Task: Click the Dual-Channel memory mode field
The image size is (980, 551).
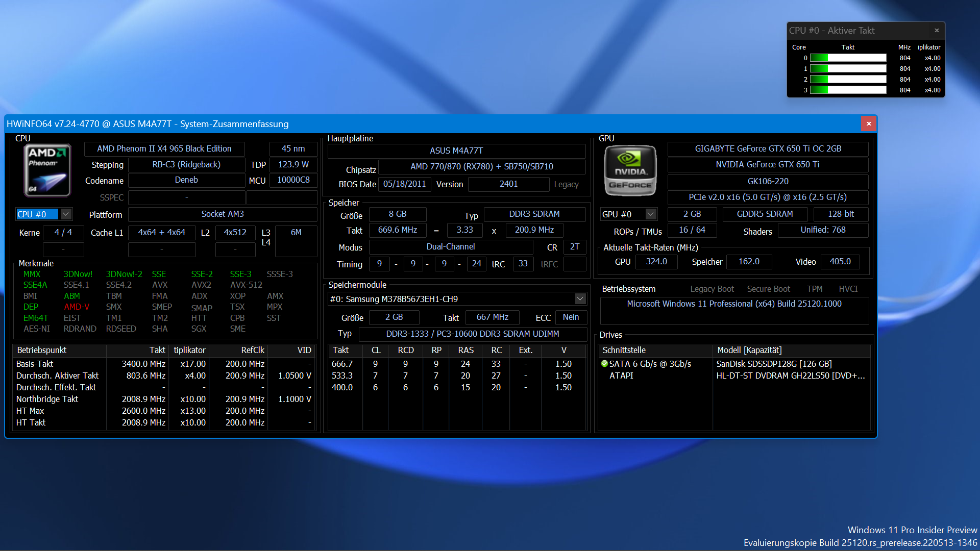Action: coord(451,247)
